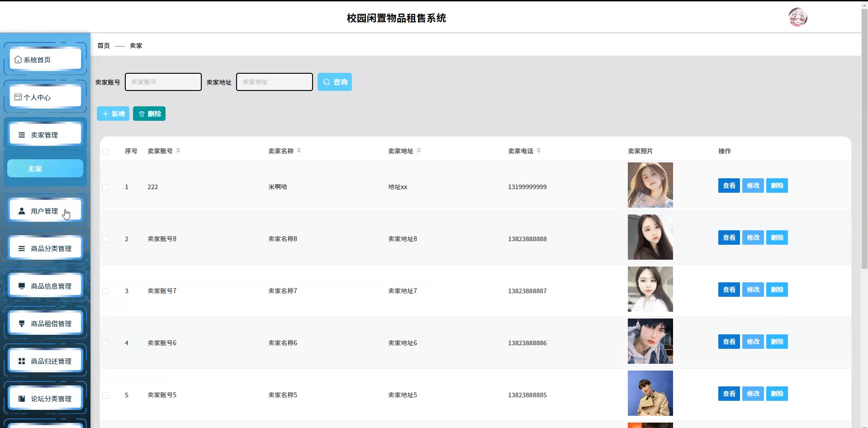The width and height of the screenshot is (868, 428).
Task: Expand 商品归还管理 in the sidebar
Action: (x=45, y=361)
